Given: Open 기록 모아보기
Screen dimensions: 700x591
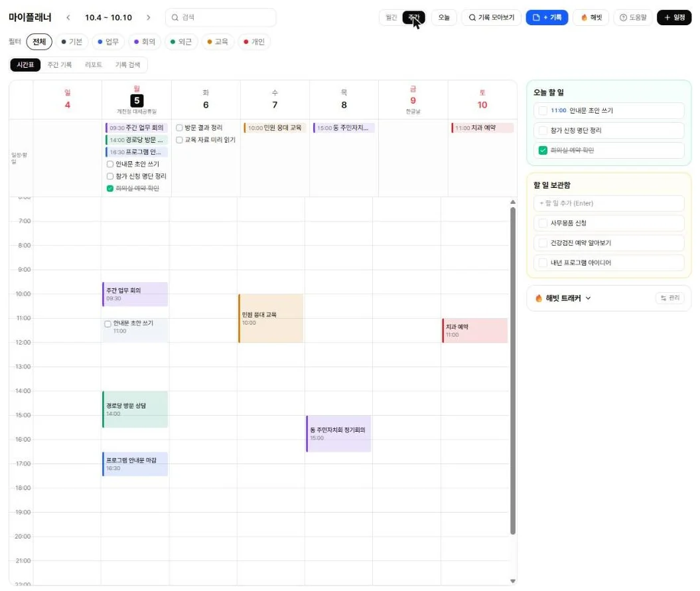Looking at the screenshot, I should click(x=491, y=17).
